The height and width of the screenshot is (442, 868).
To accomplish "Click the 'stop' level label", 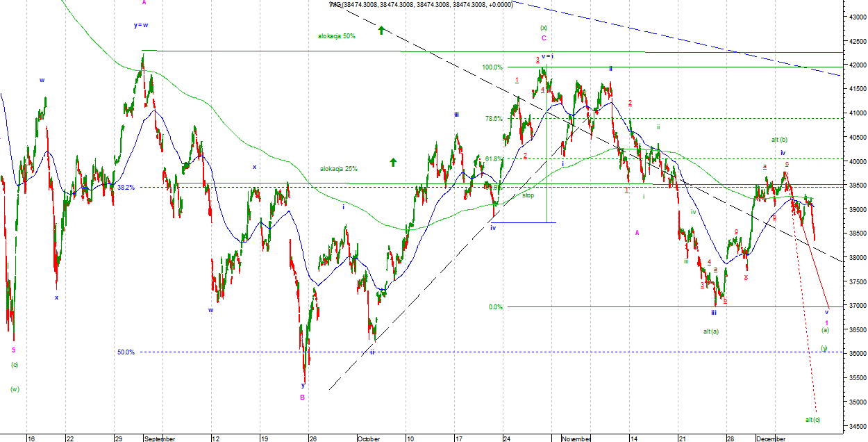I will tap(528, 196).
